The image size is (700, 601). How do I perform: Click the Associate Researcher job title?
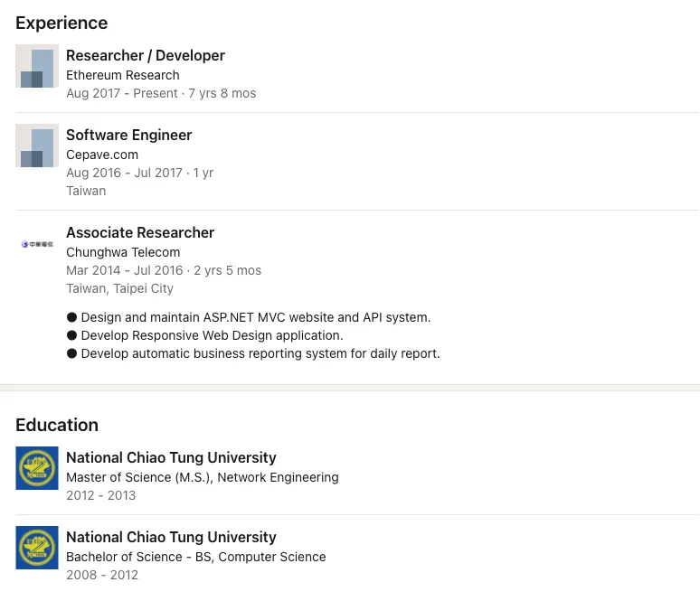pyautogui.click(x=140, y=232)
